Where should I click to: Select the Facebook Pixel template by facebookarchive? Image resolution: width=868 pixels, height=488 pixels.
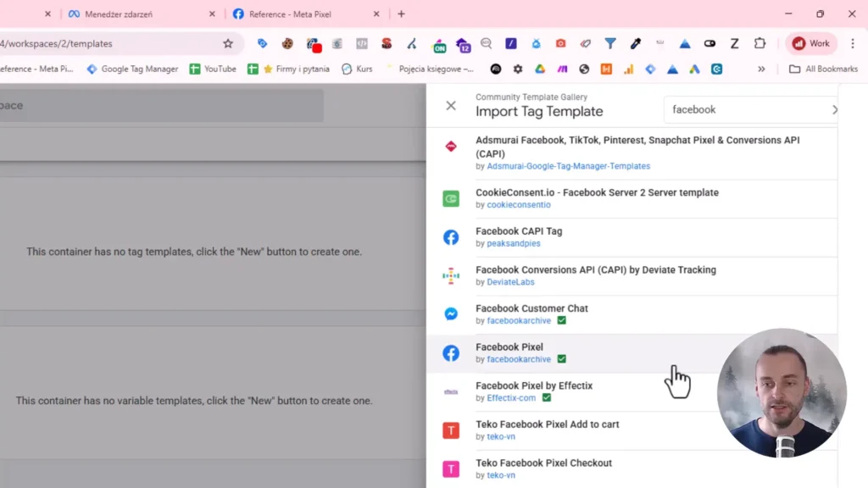(632, 353)
